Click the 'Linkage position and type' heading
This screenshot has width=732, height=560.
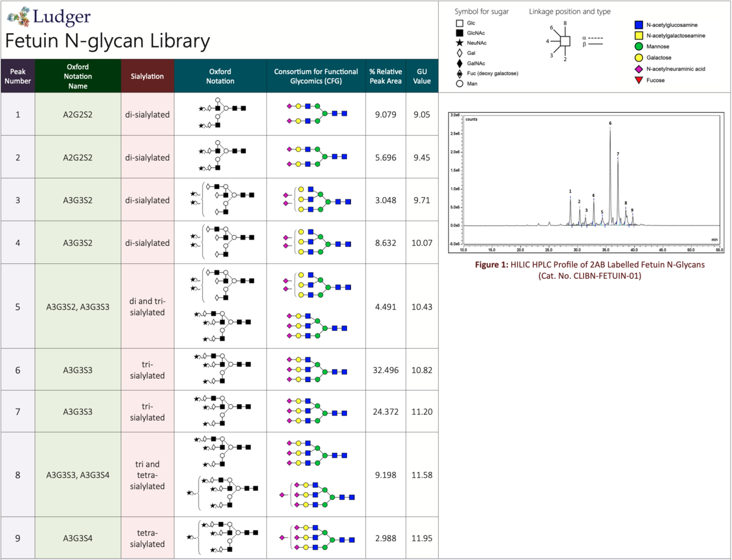(570, 11)
